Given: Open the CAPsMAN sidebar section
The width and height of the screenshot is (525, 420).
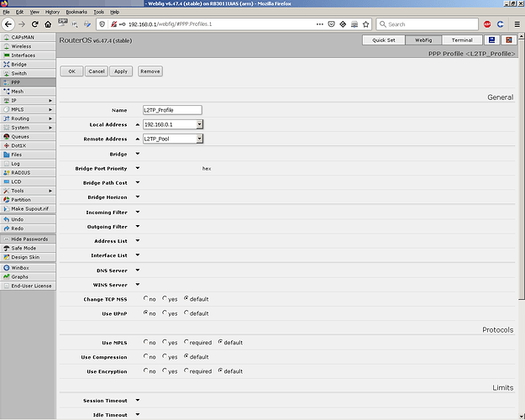Looking at the screenshot, I should point(28,37).
